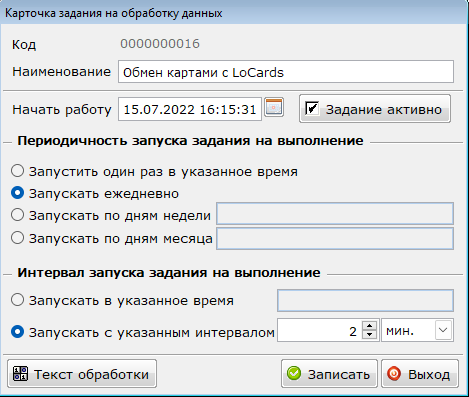The image size is (469, 397).
Task: Open the 'мин.' interval unit dropdown
Action: (x=443, y=330)
